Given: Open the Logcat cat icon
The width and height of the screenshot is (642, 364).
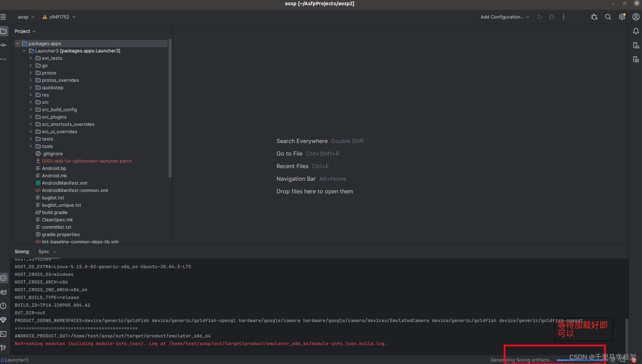Looking at the screenshot, I should 4,292.
